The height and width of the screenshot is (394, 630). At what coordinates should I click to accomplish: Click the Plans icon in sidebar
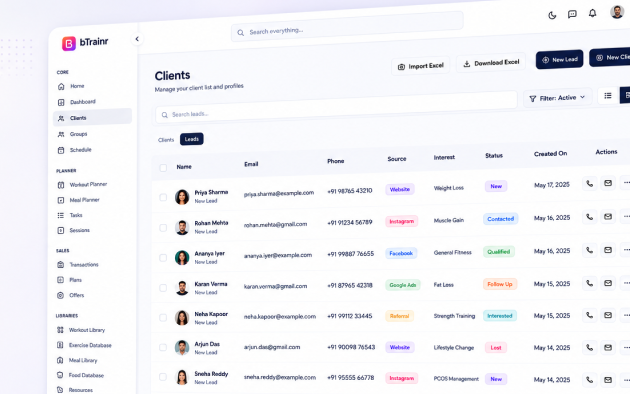point(61,280)
